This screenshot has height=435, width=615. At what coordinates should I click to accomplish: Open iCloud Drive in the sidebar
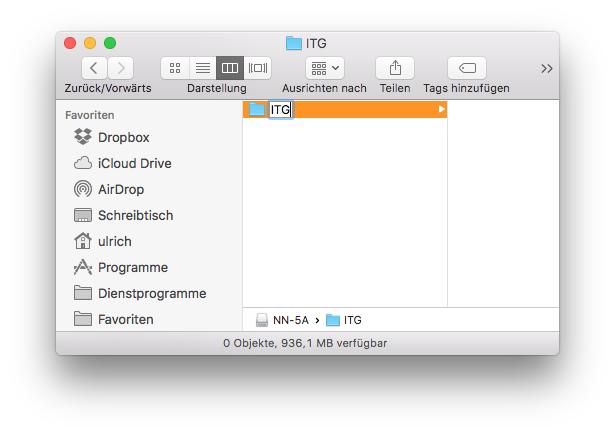click(x=123, y=163)
